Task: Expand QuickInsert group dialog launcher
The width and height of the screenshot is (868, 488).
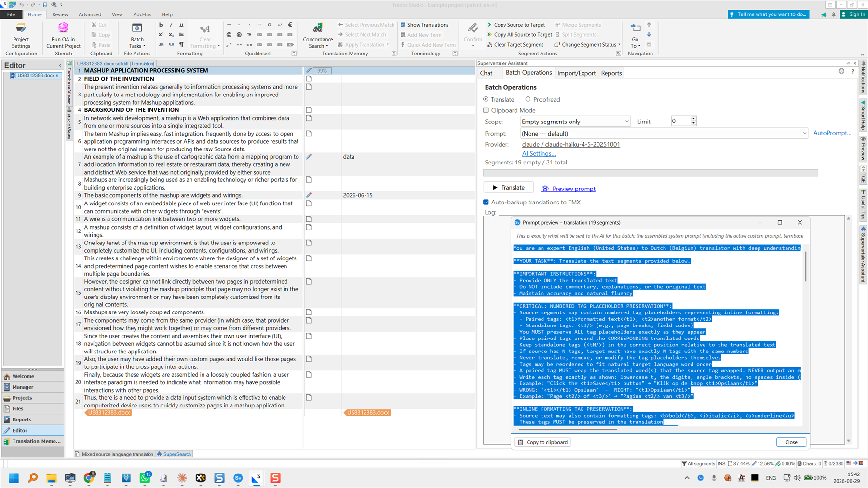Action: point(294,54)
